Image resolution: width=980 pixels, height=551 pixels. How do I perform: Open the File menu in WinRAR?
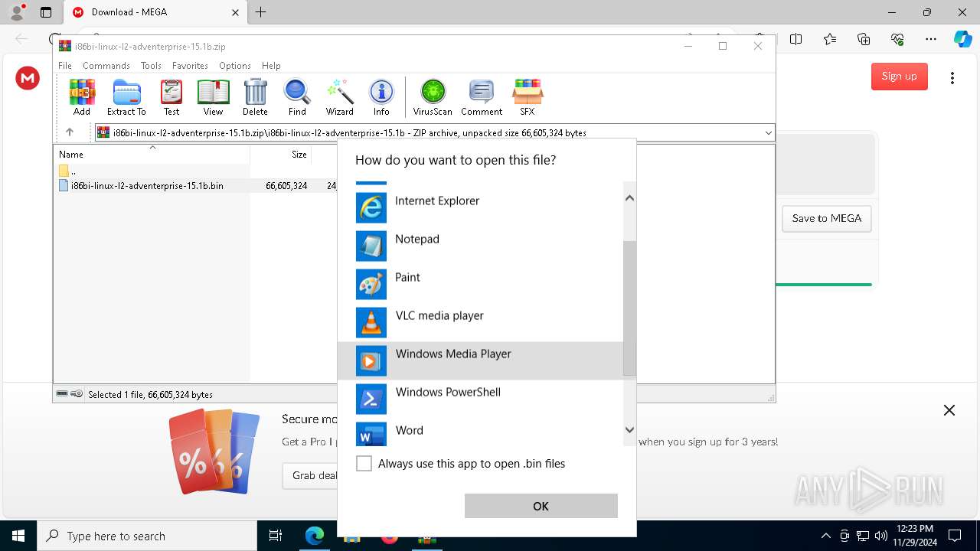pyautogui.click(x=65, y=66)
